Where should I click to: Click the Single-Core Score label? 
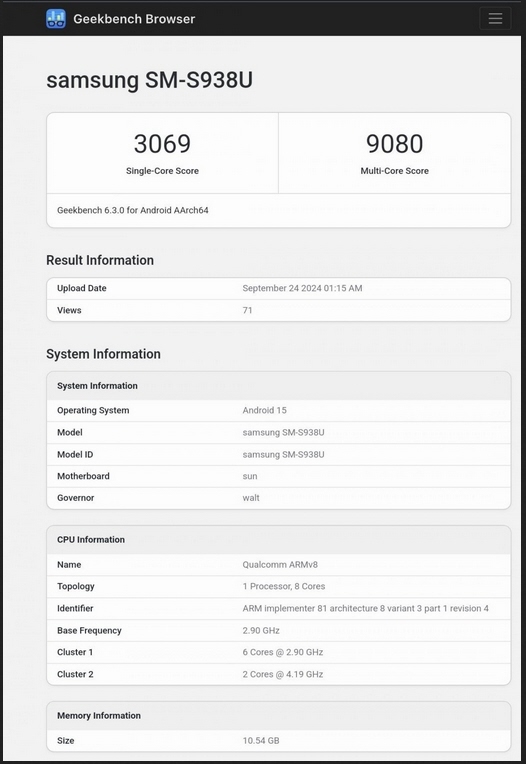pos(162,171)
